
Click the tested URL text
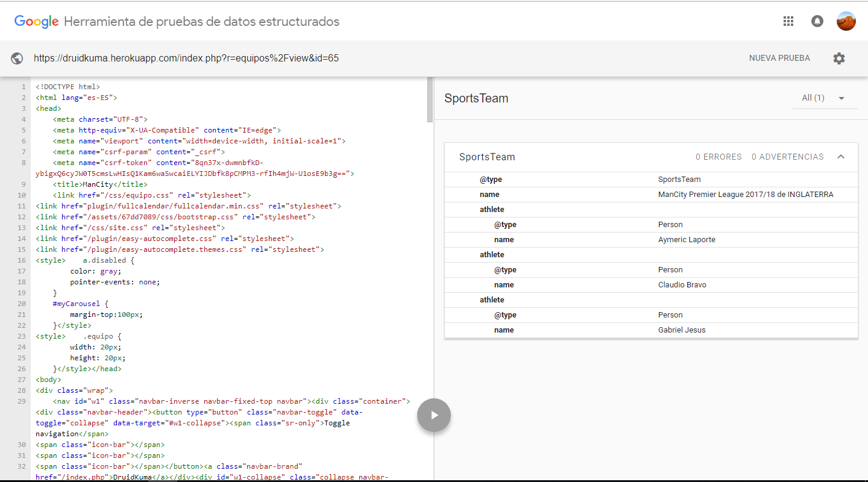coord(186,58)
